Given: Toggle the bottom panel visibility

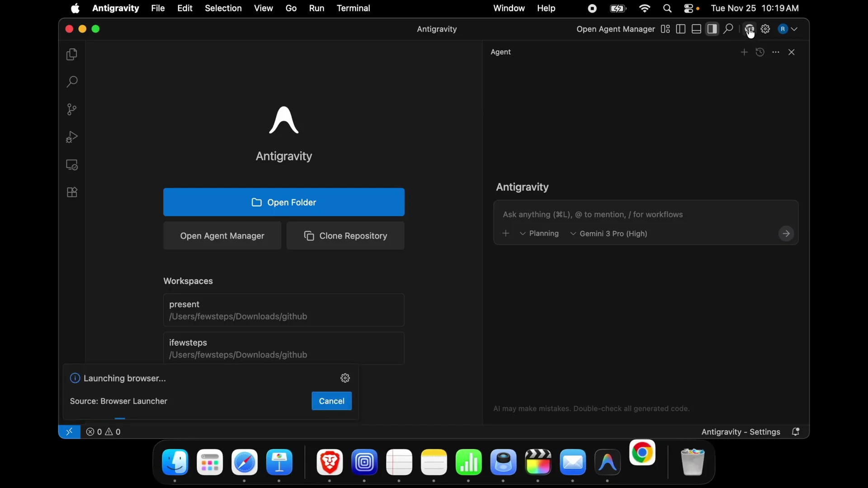Looking at the screenshot, I should [696, 29].
